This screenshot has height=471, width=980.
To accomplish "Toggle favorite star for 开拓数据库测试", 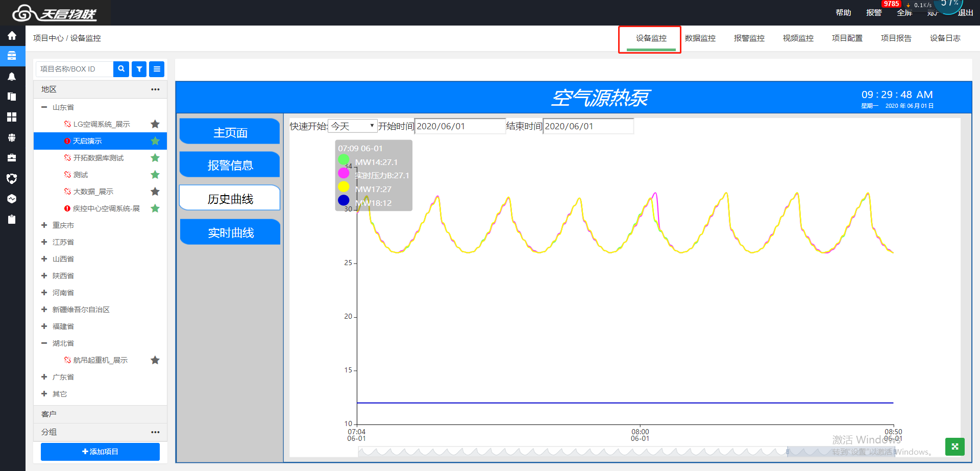I will point(155,158).
